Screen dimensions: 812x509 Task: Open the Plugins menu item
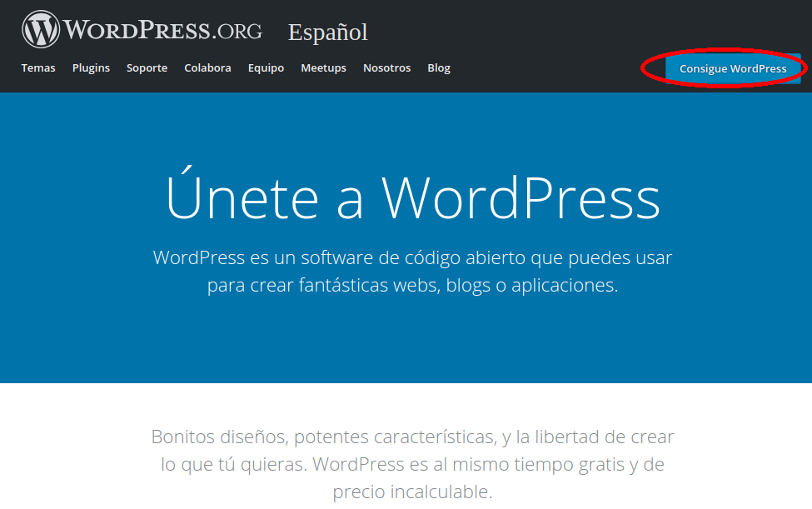pyautogui.click(x=91, y=67)
